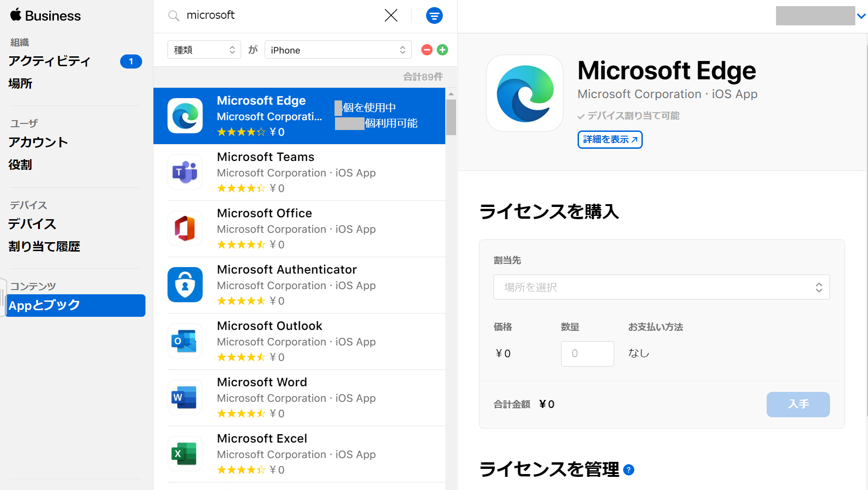The width and height of the screenshot is (868, 490).
Task: Expand the 種類 filter dropdown
Action: [x=204, y=49]
